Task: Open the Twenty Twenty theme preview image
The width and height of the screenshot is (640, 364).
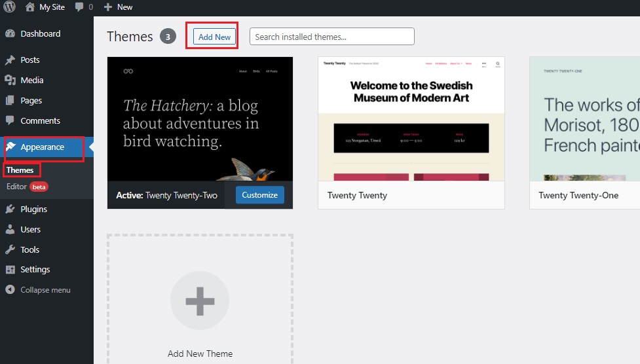Action: pyautogui.click(x=411, y=118)
